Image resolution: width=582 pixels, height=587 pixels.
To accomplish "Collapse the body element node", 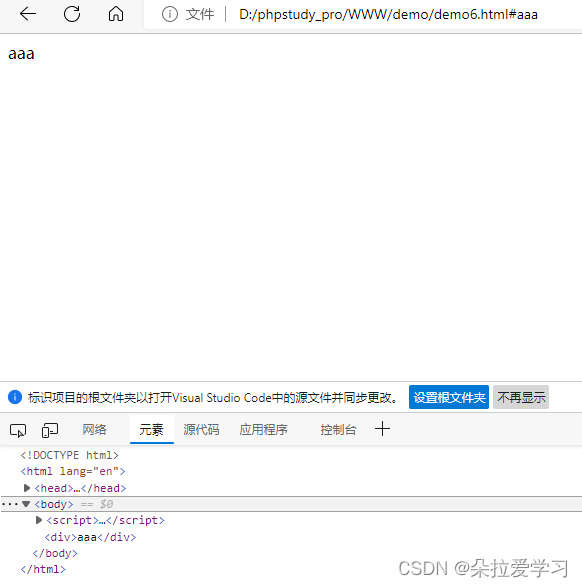I will [26, 504].
